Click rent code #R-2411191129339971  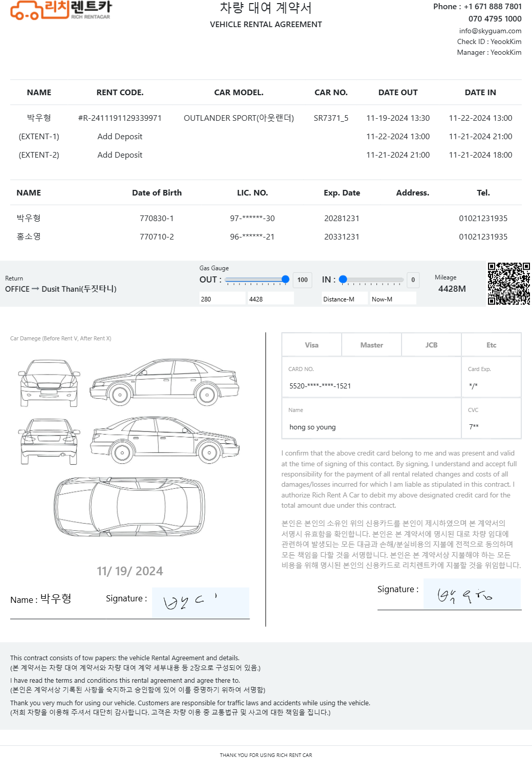(120, 118)
